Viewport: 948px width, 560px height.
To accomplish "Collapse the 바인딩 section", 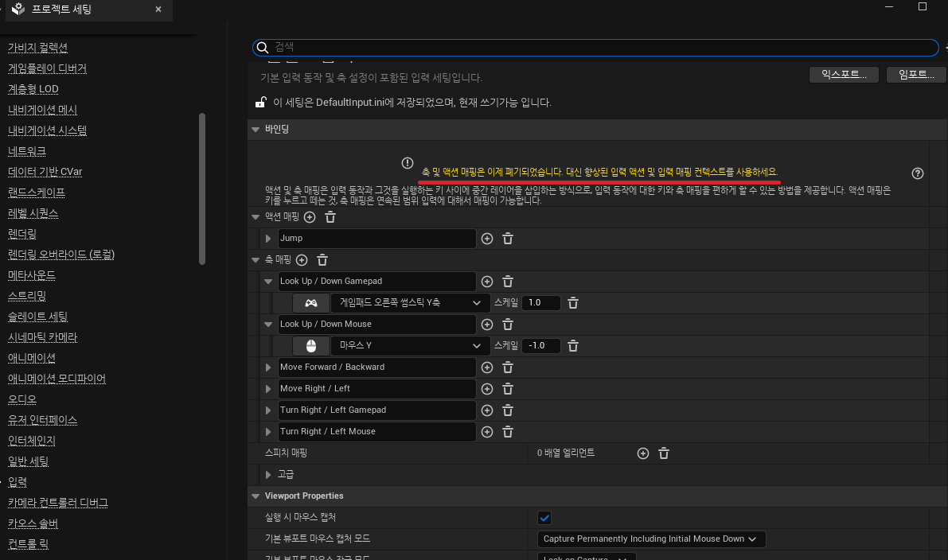I will click(x=256, y=130).
